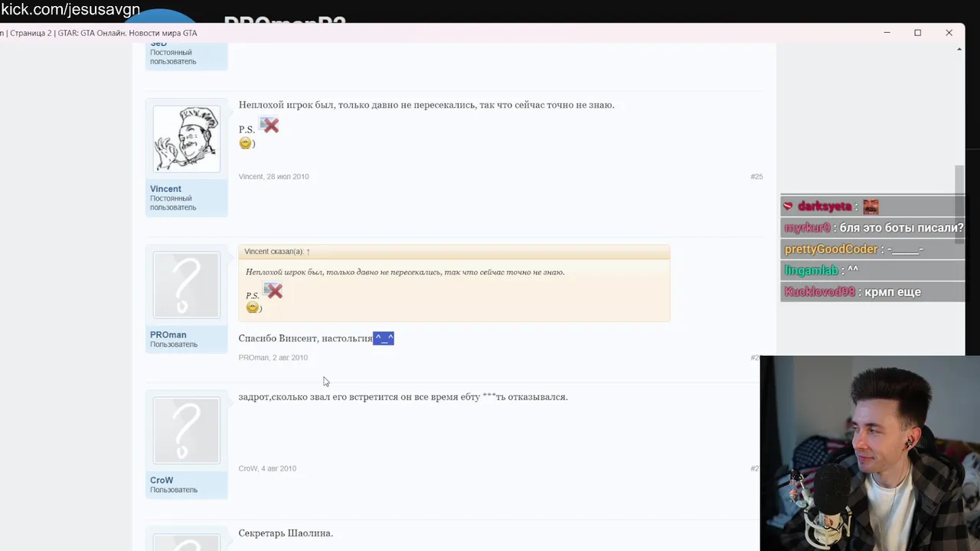Click the text 'Секретарь Шаолина.'
This screenshot has height=551, width=980.
286,533
